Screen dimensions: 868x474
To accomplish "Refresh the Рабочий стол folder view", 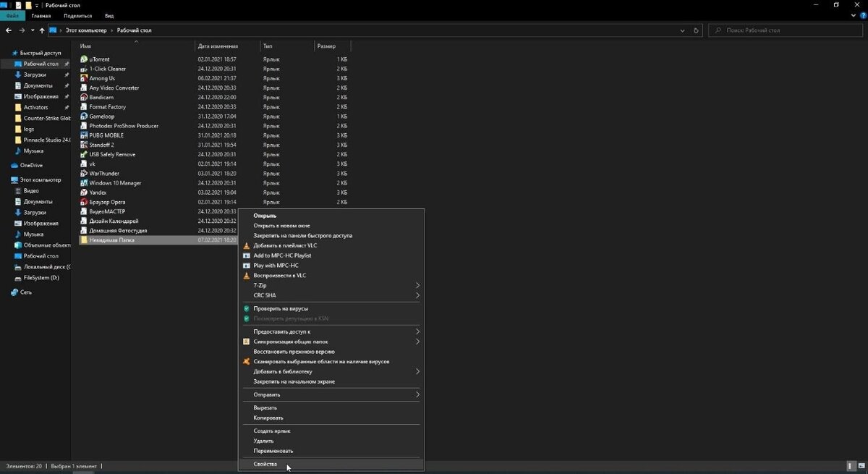I will pos(696,30).
